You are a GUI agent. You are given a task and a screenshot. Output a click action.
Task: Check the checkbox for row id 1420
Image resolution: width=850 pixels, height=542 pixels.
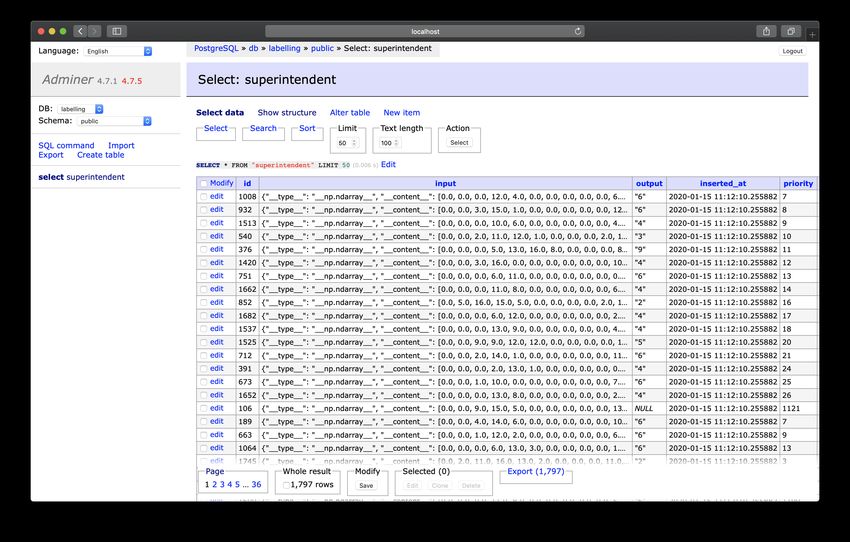coord(204,263)
